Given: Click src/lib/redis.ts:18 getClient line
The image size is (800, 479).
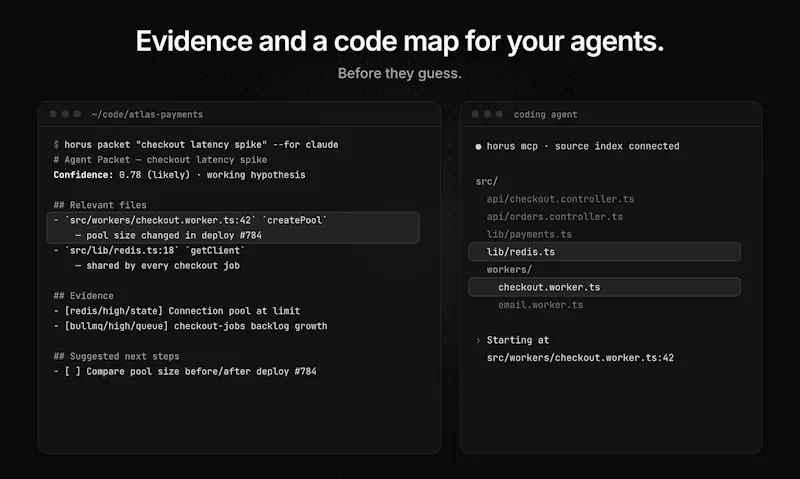Looking at the screenshot, I should [x=149, y=250].
